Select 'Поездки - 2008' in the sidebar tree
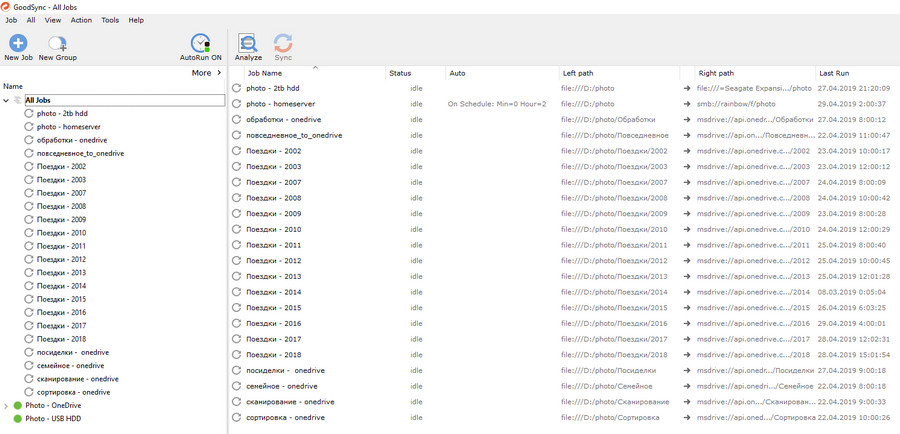Viewport: 900px width, 434px height. pyautogui.click(x=61, y=206)
